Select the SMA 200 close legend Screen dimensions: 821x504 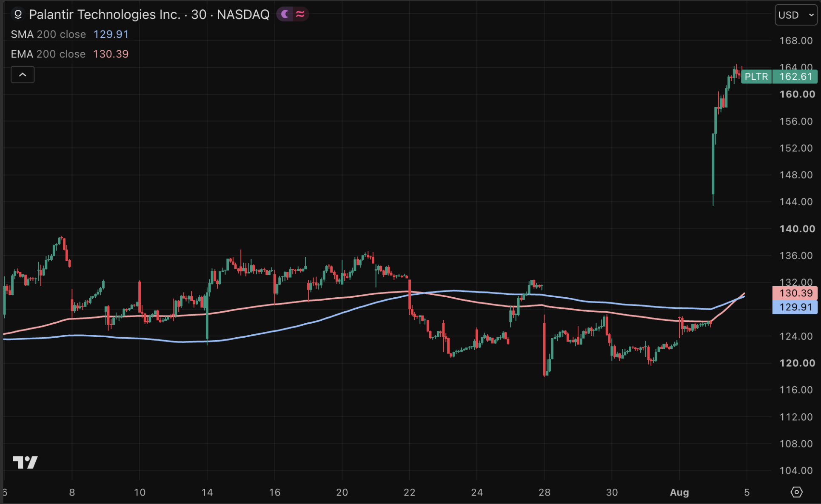[x=48, y=34]
